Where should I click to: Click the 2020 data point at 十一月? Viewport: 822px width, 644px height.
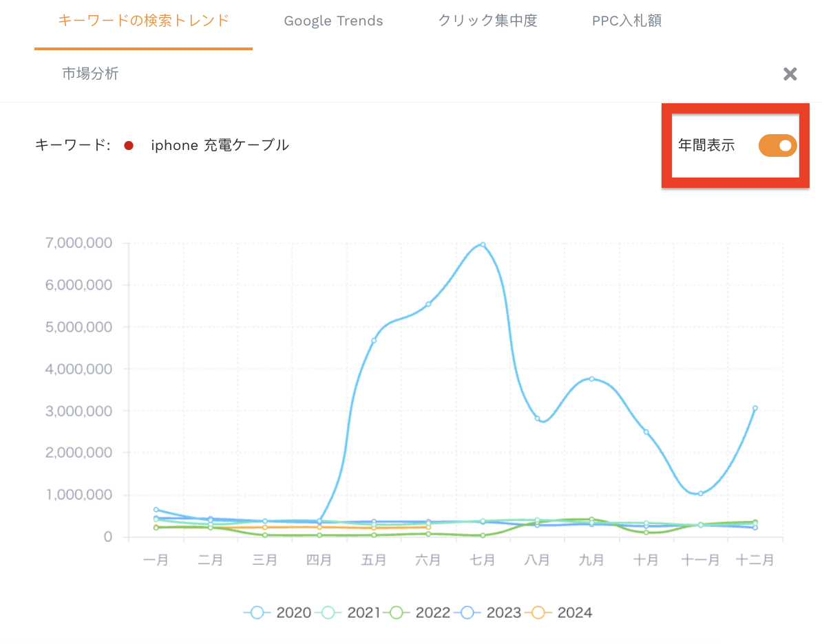click(x=700, y=493)
